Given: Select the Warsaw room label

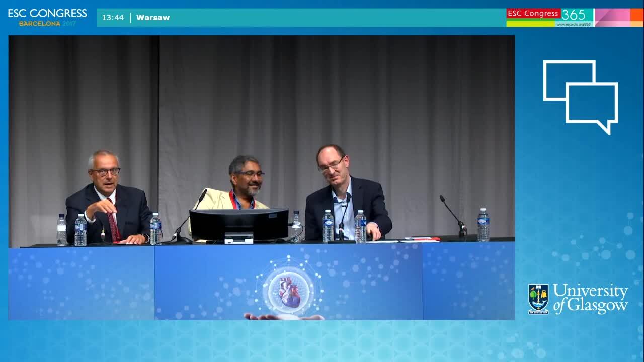Looking at the screenshot, I should (x=153, y=18).
